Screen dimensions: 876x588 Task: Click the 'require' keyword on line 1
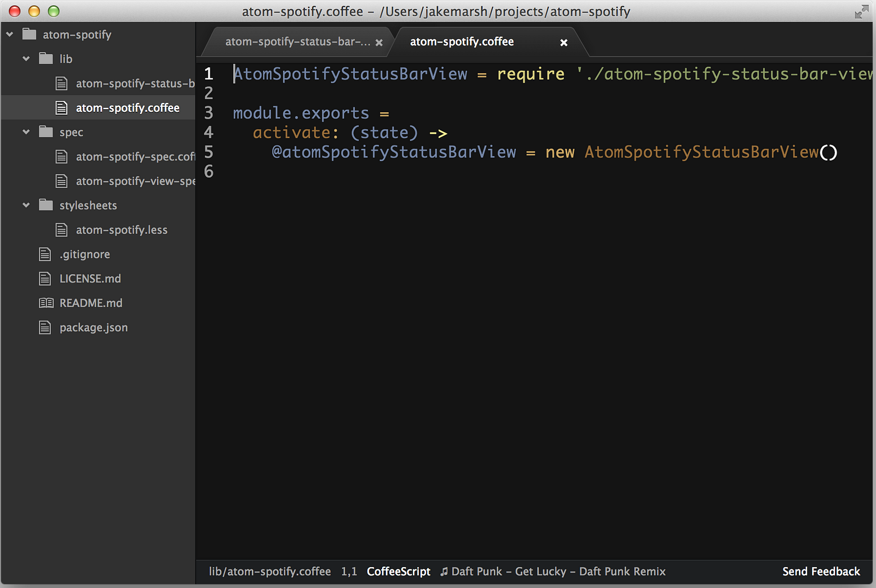point(531,74)
